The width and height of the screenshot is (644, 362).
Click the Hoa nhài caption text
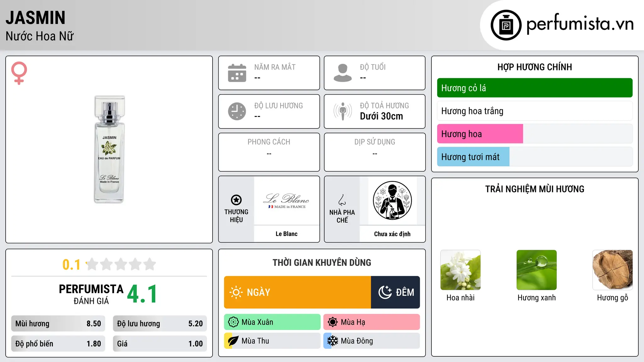(x=460, y=298)
